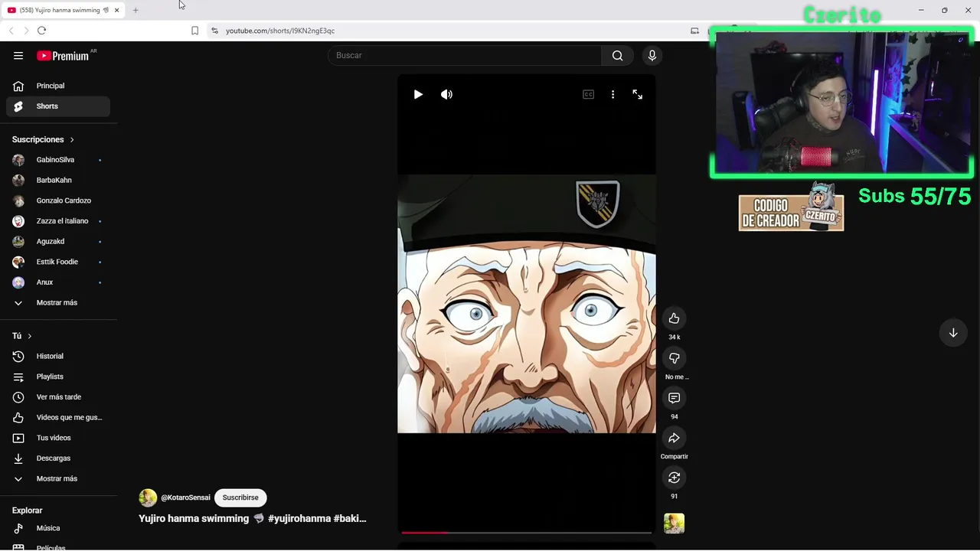980x551 pixels.
Task: Go to YouTube Premium home logo
Action: pos(63,55)
